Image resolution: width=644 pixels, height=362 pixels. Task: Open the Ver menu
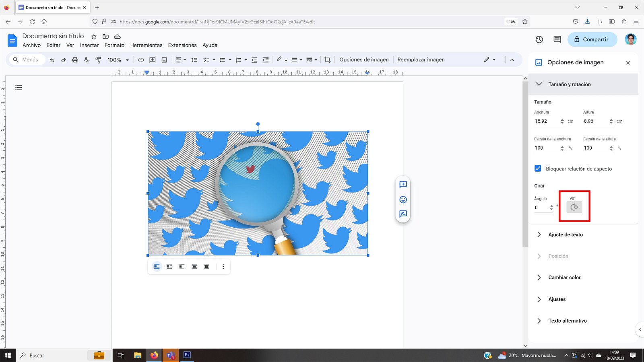point(70,45)
